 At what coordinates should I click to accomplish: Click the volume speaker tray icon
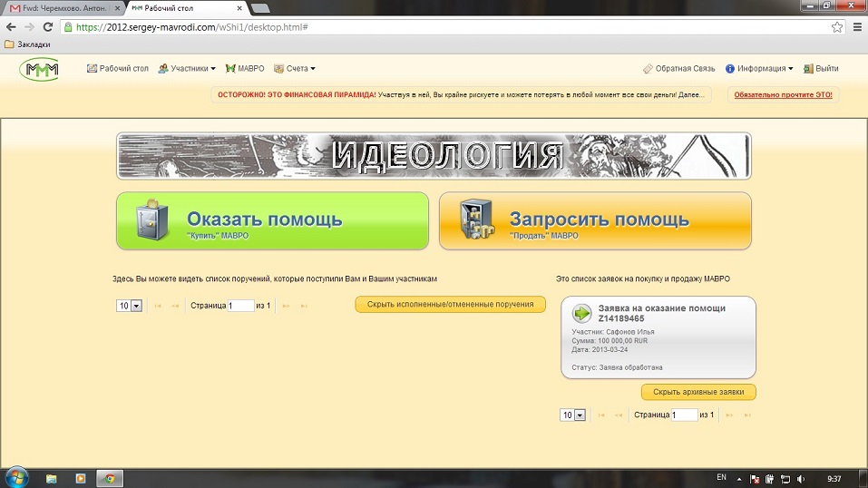click(x=801, y=479)
